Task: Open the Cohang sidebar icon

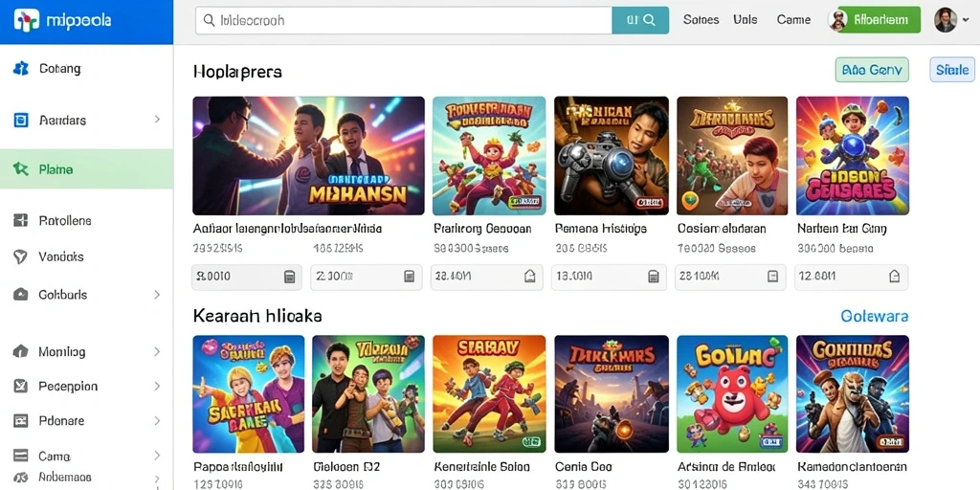Action: (21, 69)
